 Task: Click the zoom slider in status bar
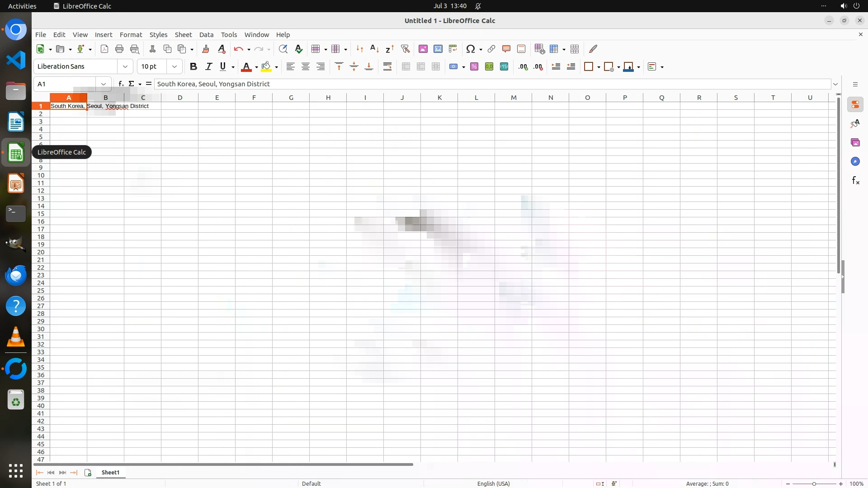814,483
